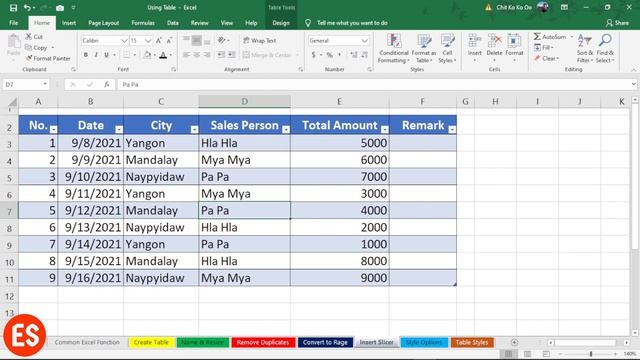
Task: Decrease the font size
Action: tap(169, 40)
